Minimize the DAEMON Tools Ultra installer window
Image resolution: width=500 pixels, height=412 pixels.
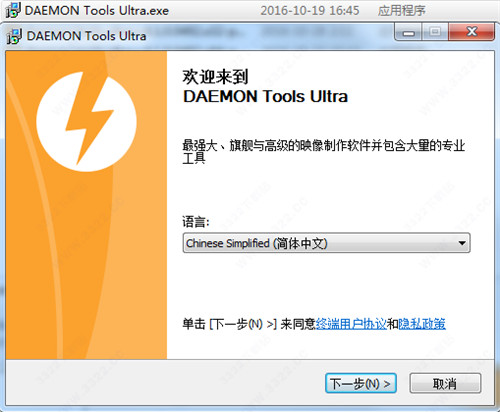(x=408, y=33)
